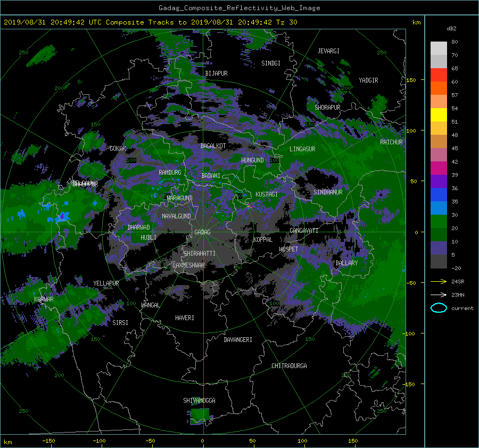The image size is (479, 448).
Task: Click the SINDGI city label
Action: click(x=271, y=63)
